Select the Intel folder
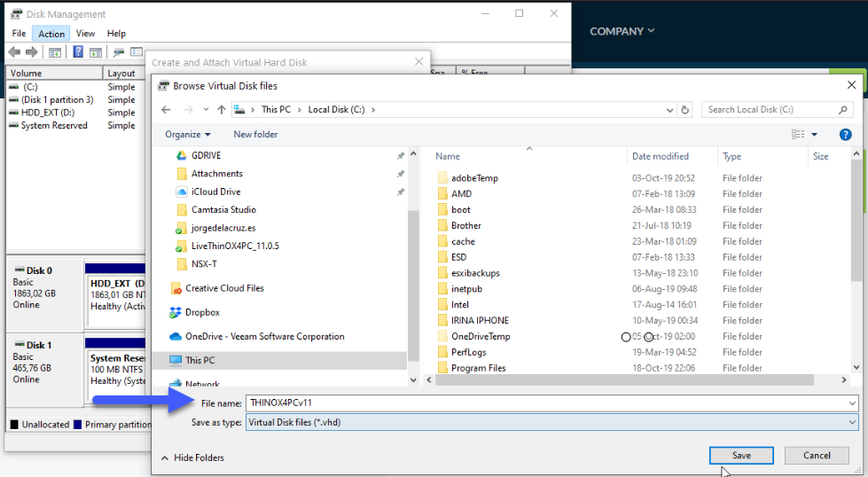868x477 pixels. 460,304
